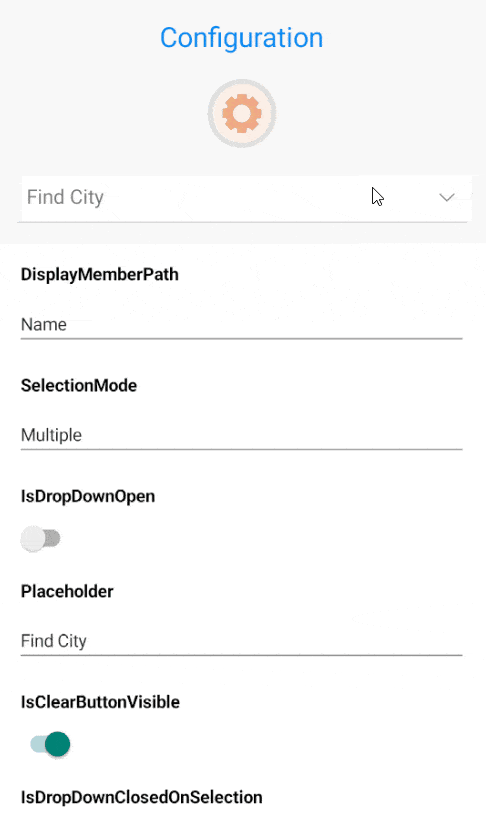486x815 pixels.
Task: Click the IsDropDownClosedOnSelection label
Action: click(x=141, y=797)
